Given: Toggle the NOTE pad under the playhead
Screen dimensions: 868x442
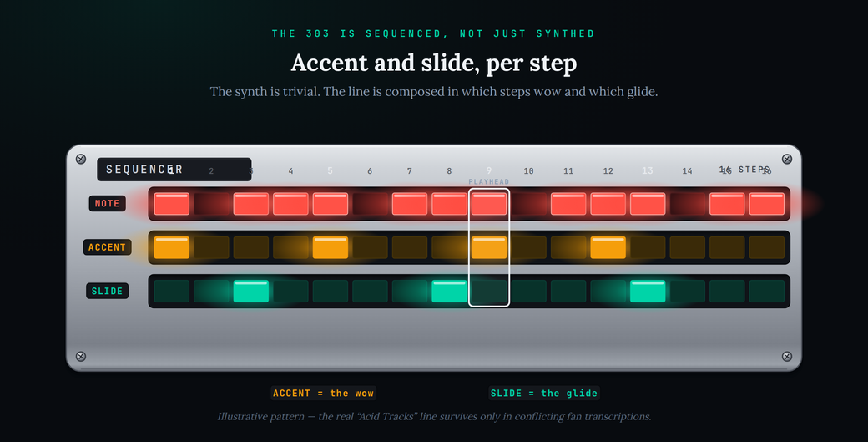Looking at the screenshot, I should click(x=489, y=204).
